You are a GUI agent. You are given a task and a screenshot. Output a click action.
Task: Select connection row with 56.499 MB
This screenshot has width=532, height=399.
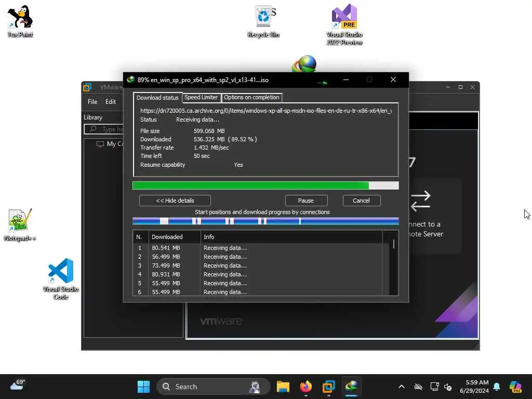coord(258,257)
